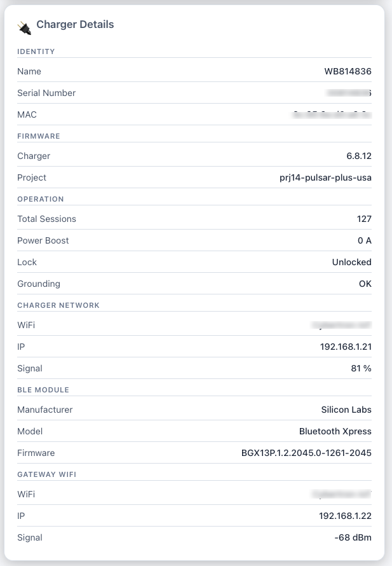Select the Power Boost value 0 A

(x=364, y=241)
